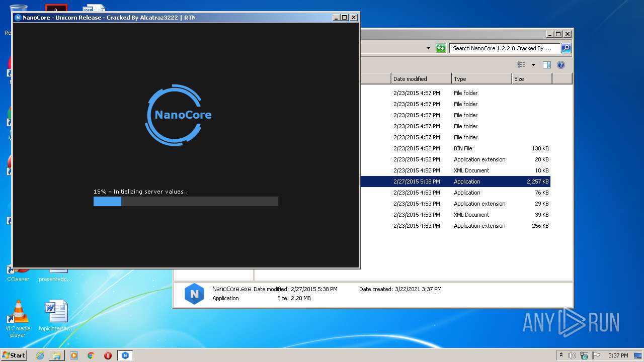Screen dimensions: 644x362
Task: Select the CCleaner desktop shortcut
Action: [18, 276]
